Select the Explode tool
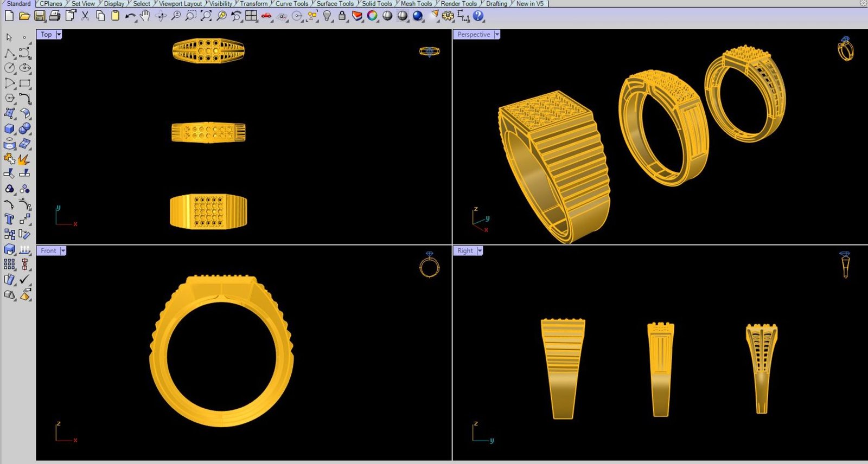 24,160
